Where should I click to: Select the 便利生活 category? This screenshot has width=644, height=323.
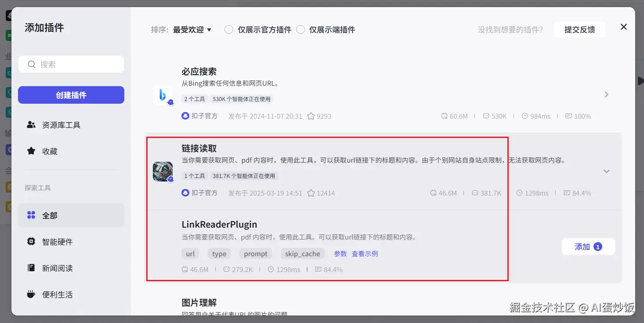click(x=71, y=294)
